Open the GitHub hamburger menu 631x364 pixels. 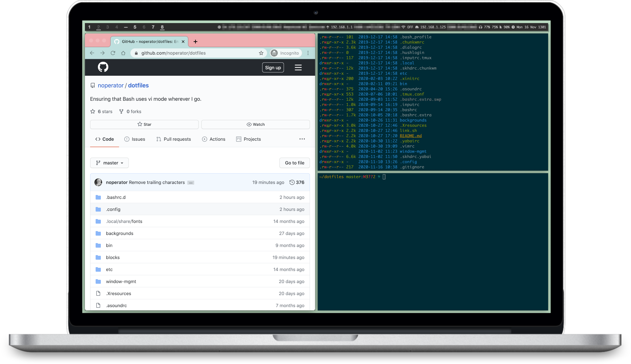pos(298,68)
